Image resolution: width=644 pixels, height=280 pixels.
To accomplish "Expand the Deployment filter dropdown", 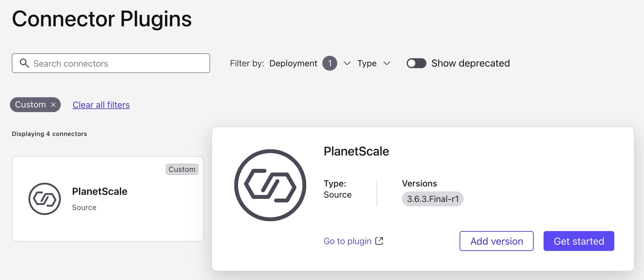I will pos(347,63).
